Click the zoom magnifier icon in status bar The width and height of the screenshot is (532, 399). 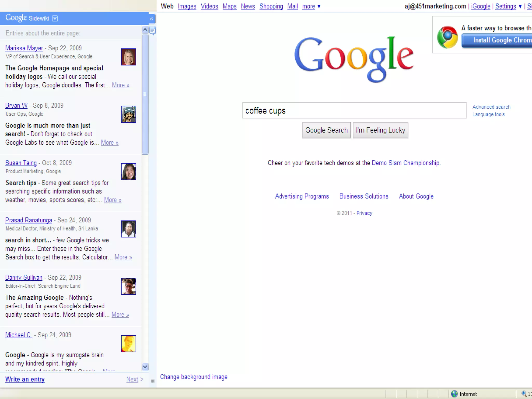(524, 394)
